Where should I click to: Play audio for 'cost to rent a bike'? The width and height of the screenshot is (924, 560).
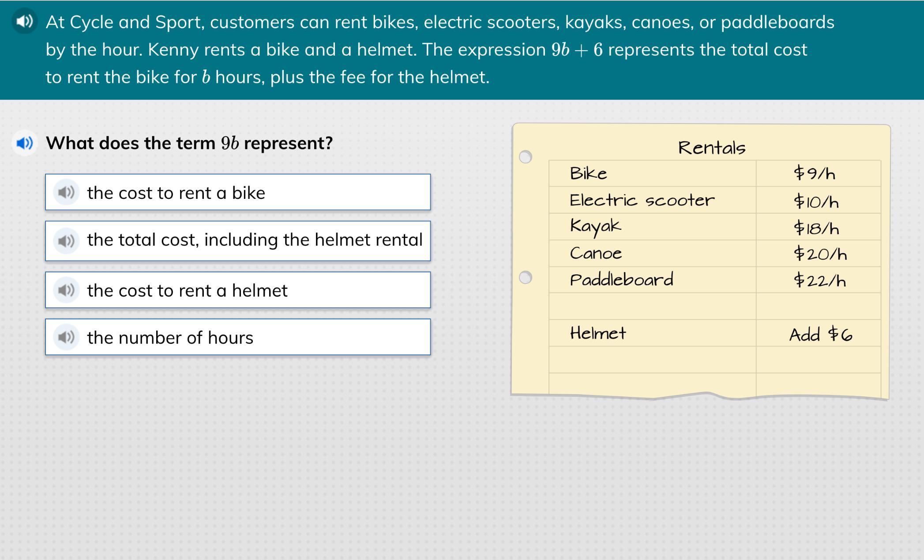[x=66, y=192]
